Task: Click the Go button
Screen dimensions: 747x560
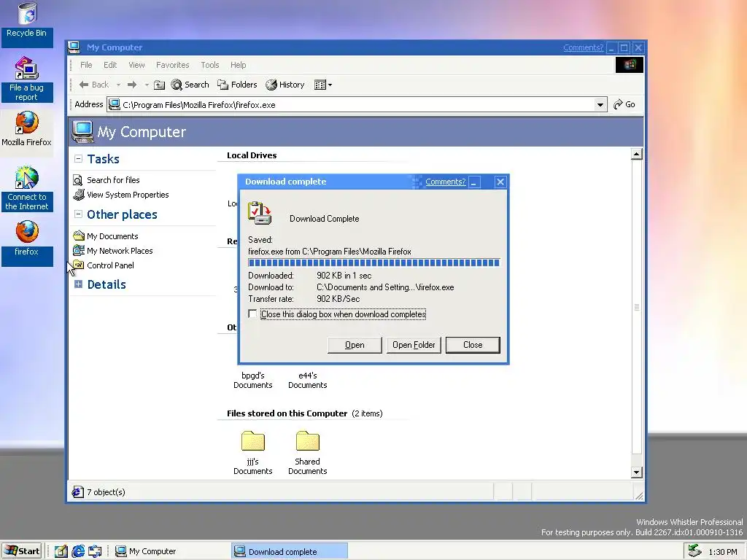Action: click(624, 104)
